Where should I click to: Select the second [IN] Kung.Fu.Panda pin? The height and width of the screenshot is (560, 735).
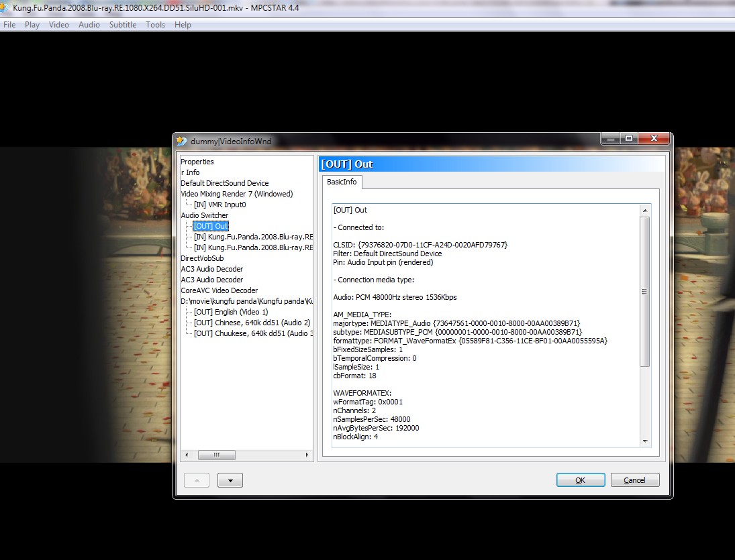coord(253,247)
